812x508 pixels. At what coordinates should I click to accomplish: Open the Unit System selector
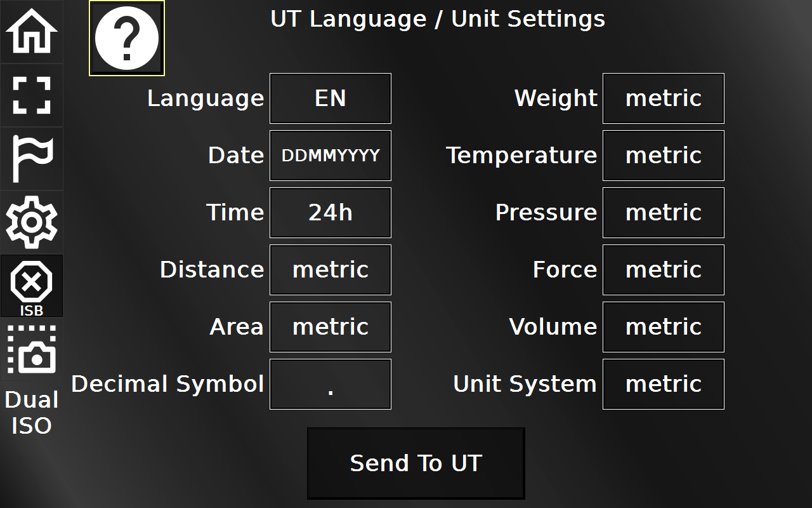coord(662,384)
